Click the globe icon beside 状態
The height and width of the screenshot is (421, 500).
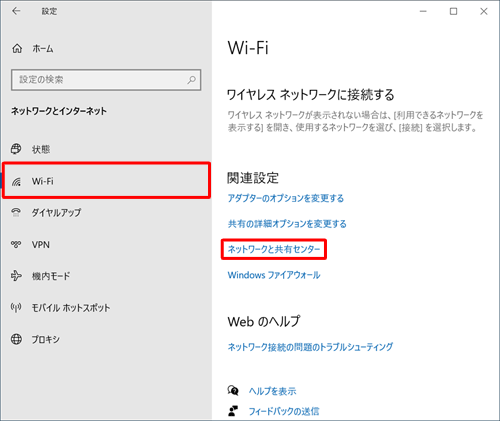coord(16,149)
